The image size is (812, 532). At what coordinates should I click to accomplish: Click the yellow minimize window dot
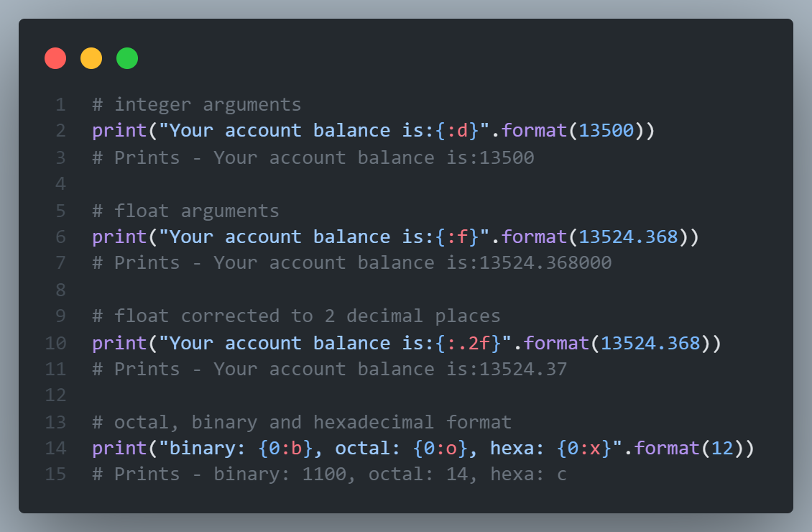click(x=91, y=58)
